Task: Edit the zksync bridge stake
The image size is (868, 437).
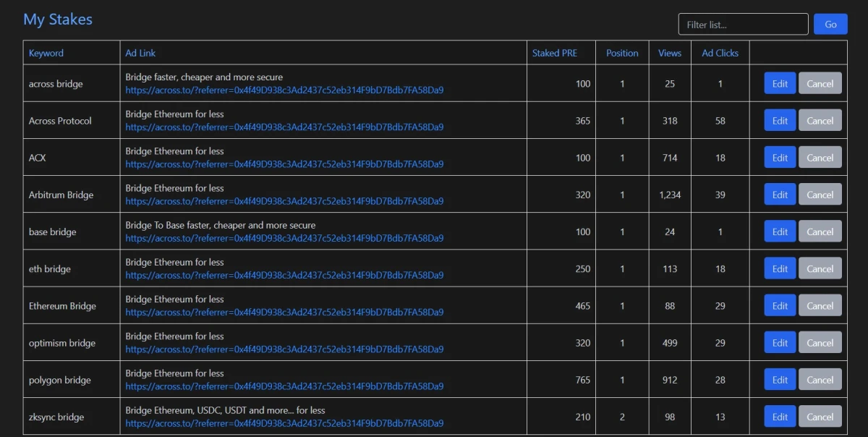Action: 780,416
